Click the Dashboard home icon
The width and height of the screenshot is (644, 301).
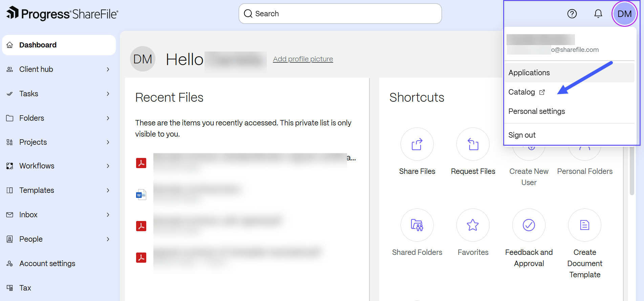pos(10,45)
